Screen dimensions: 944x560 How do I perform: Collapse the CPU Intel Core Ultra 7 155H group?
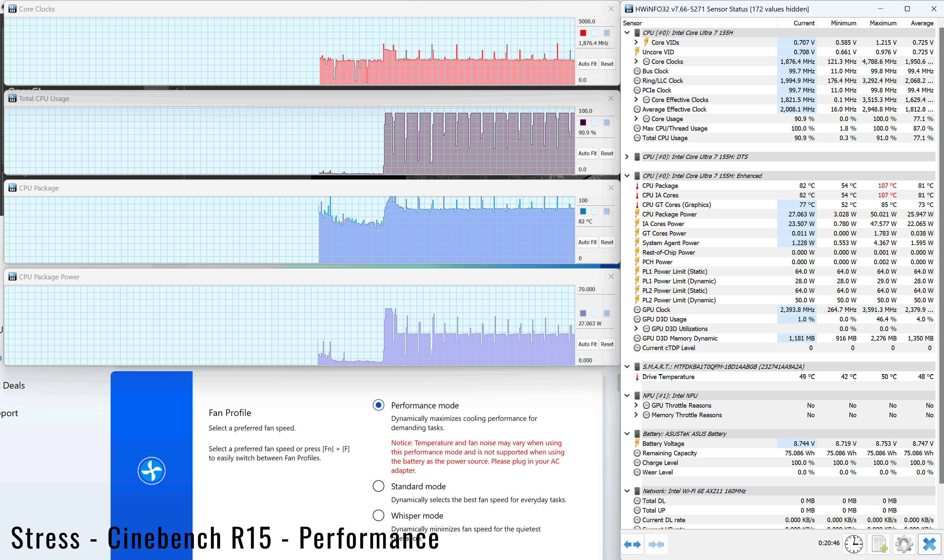click(x=627, y=33)
